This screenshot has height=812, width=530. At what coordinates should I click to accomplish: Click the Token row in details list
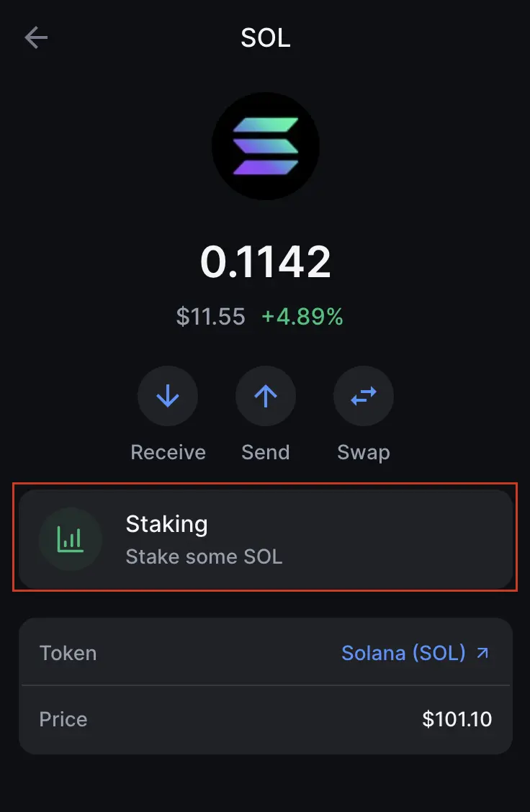tap(265, 652)
